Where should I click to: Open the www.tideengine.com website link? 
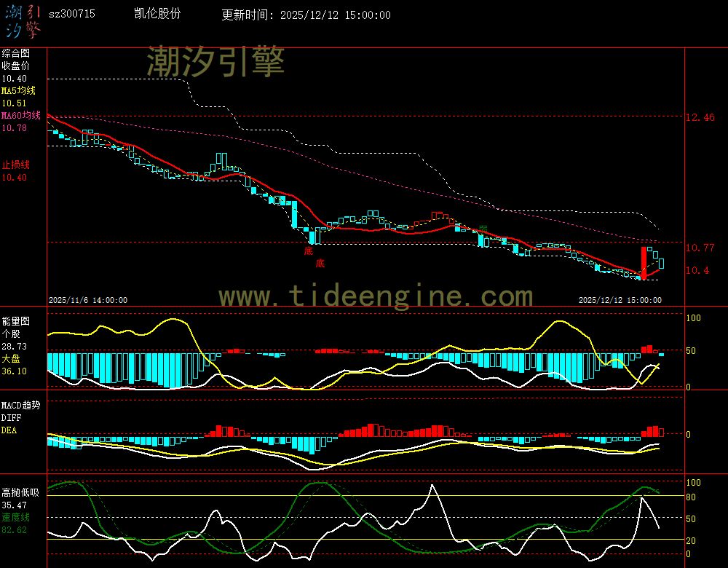click(376, 296)
